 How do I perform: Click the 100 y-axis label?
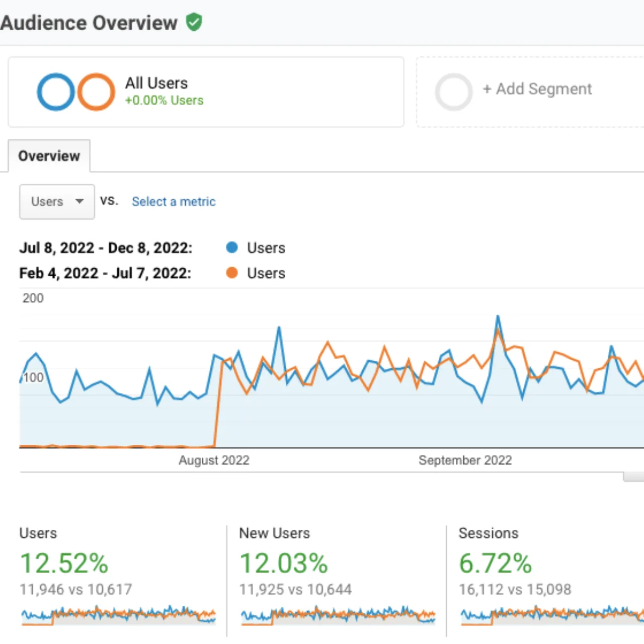tap(33, 377)
